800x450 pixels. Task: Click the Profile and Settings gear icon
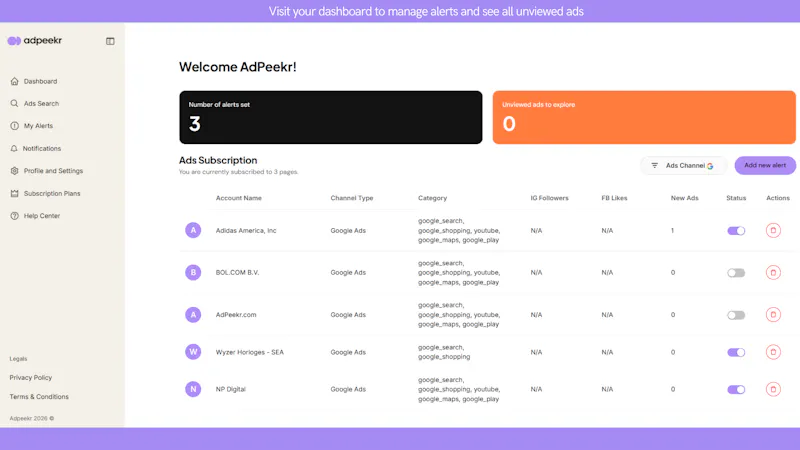pyautogui.click(x=14, y=170)
